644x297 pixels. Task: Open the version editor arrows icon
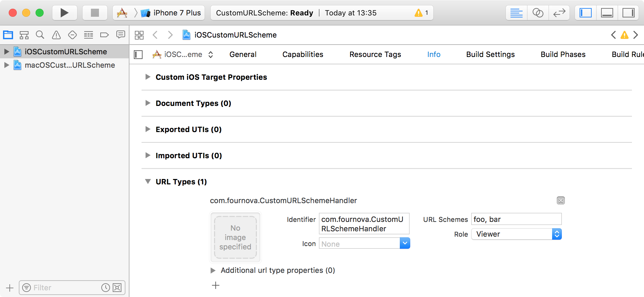[559, 13]
